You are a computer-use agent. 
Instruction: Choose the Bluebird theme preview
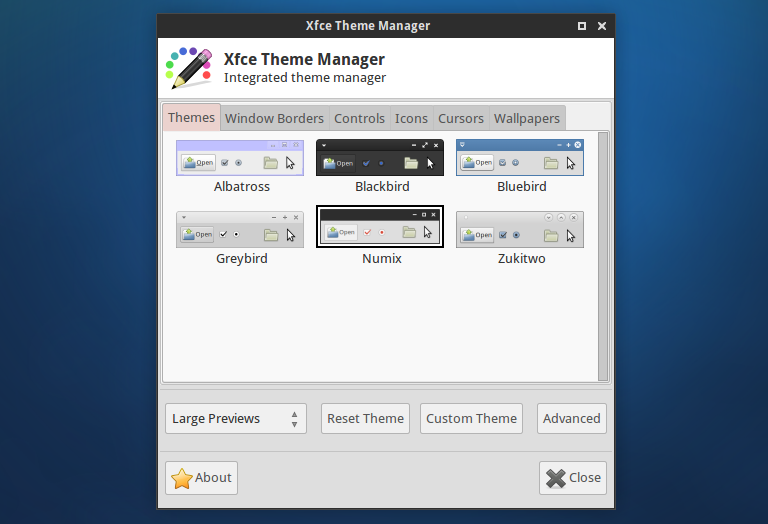click(520, 158)
